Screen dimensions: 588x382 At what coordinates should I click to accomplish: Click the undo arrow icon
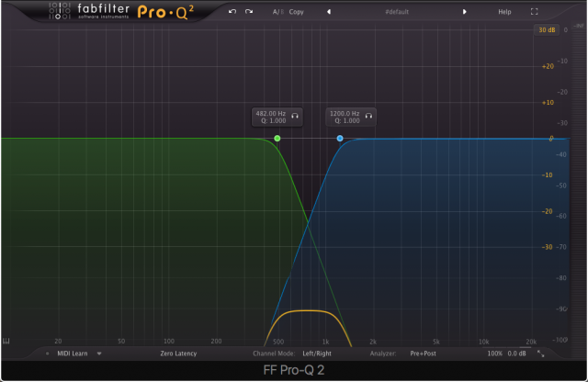[232, 12]
